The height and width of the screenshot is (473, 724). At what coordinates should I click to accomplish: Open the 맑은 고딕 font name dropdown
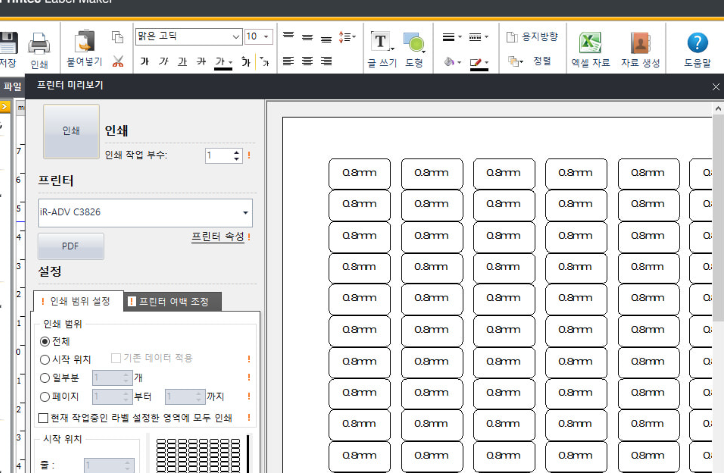(236, 36)
